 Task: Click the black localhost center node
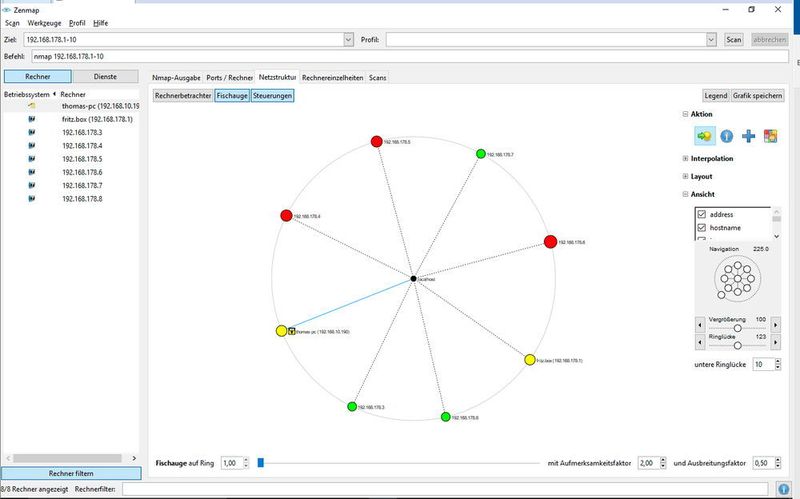(x=414, y=279)
